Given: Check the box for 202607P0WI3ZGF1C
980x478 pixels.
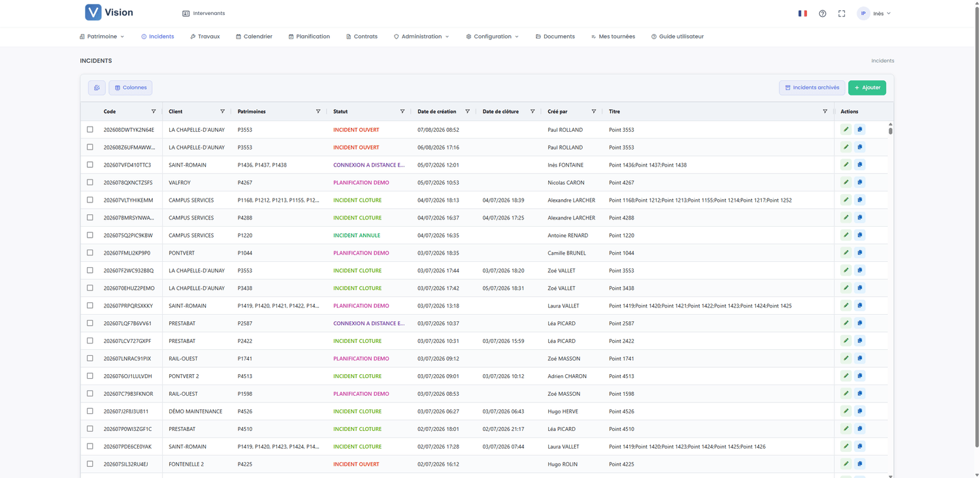Looking at the screenshot, I should 90,429.
